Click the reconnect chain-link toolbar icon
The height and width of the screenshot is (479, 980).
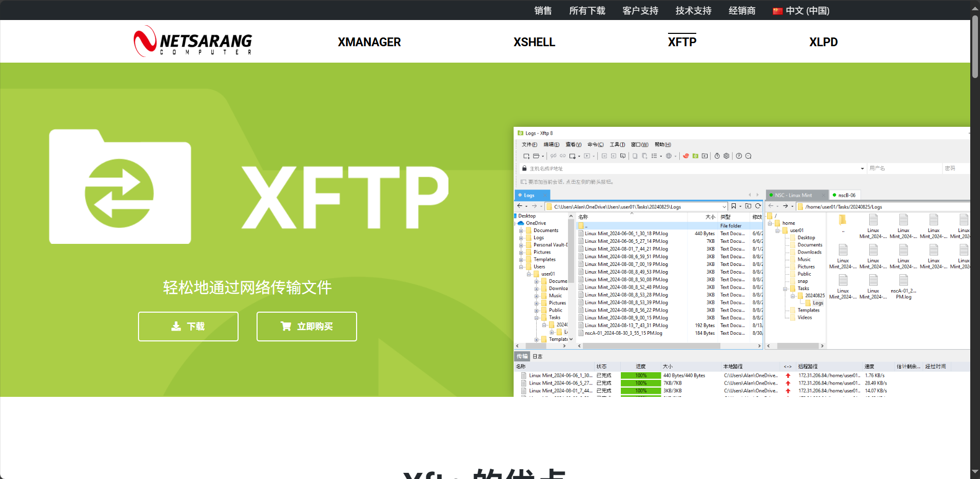click(x=562, y=156)
